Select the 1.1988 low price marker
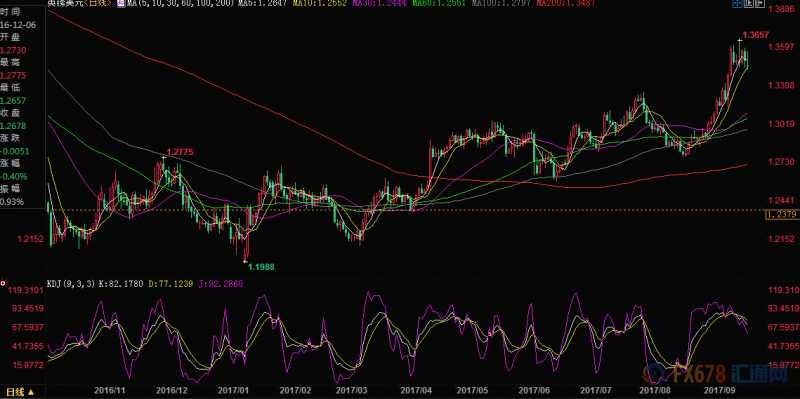The width and height of the screenshot is (800, 399). [x=261, y=266]
